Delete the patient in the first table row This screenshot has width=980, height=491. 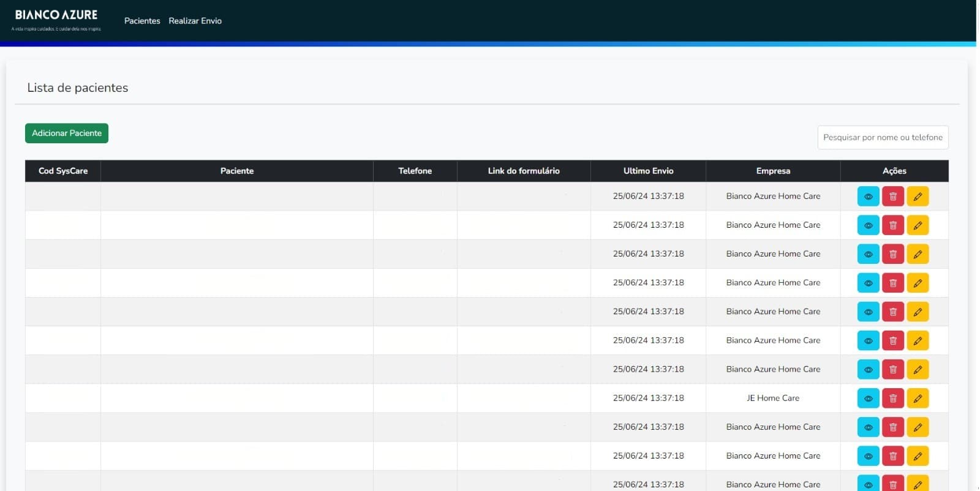click(893, 197)
